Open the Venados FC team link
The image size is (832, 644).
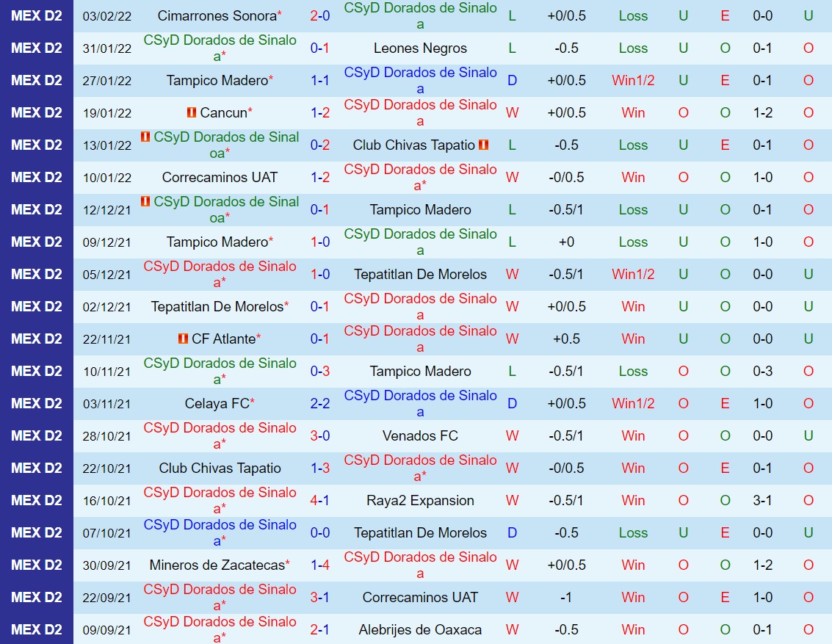[420, 436]
